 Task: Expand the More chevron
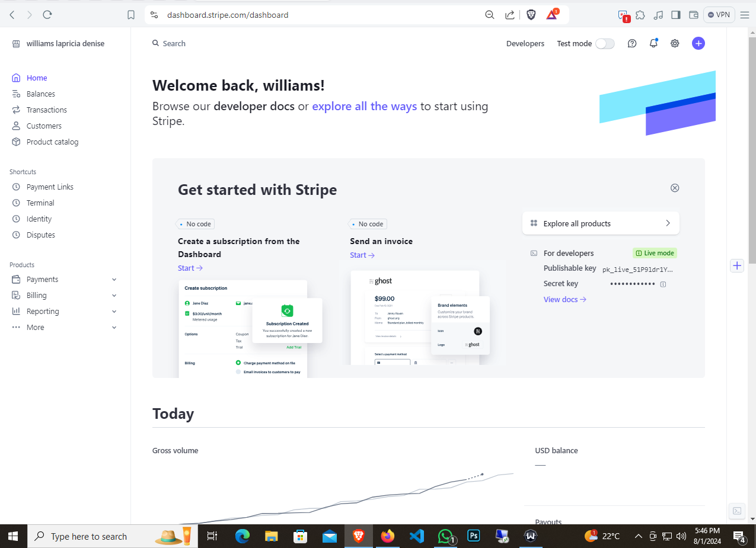pos(114,328)
